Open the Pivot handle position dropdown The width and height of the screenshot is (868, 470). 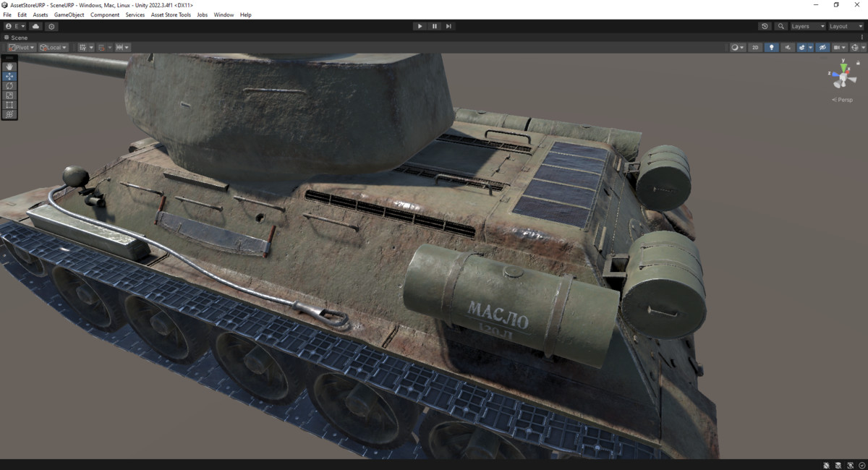pyautogui.click(x=20, y=47)
